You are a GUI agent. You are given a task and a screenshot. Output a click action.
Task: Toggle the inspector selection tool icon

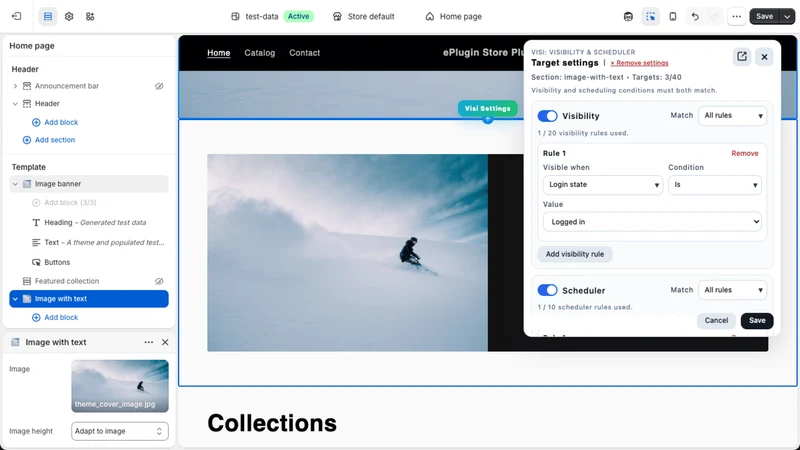coord(651,16)
